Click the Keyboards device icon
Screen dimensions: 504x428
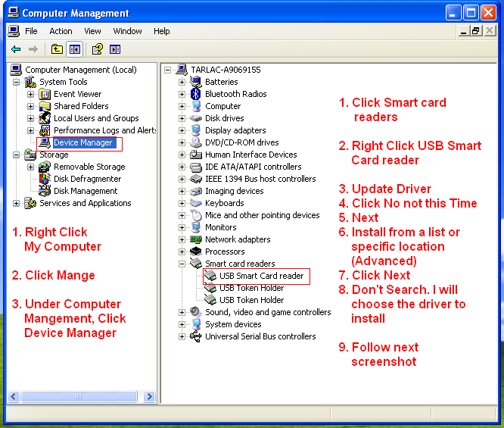point(196,203)
